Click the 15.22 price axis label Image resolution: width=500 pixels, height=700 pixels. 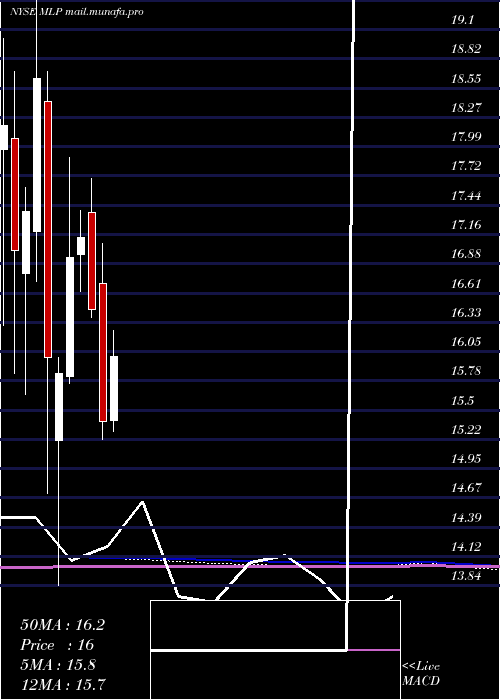(x=467, y=430)
